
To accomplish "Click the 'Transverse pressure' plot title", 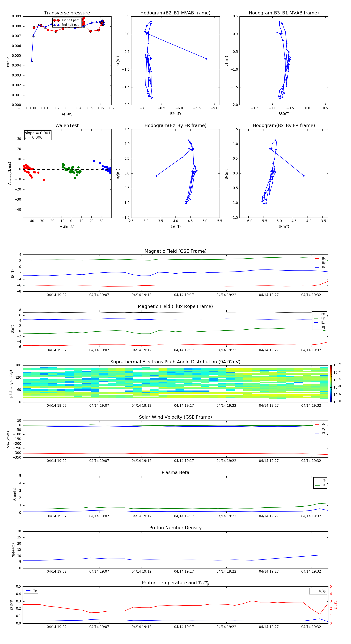I will tap(67, 13).
